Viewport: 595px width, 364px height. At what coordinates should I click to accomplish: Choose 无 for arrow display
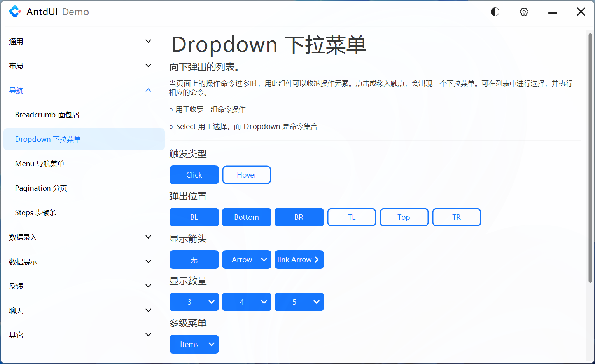click(x=194, y=260)
